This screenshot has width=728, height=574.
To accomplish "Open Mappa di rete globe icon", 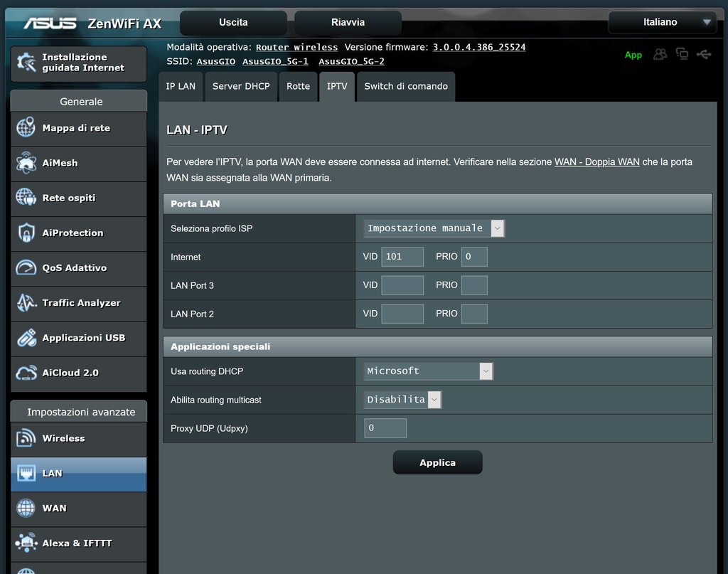I will click(26, 128).
